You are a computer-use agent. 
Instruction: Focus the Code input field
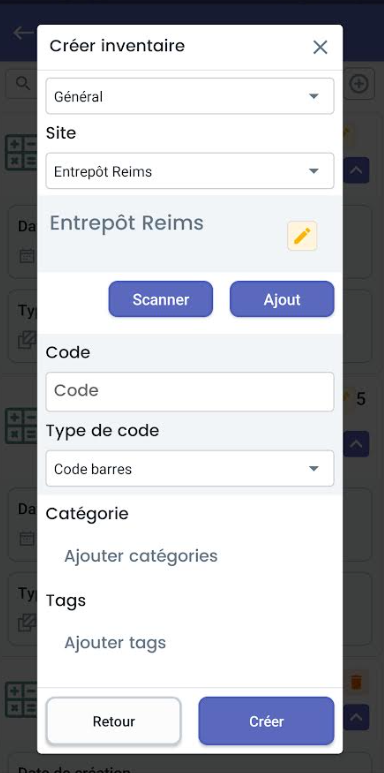click(x=190, y=391)
